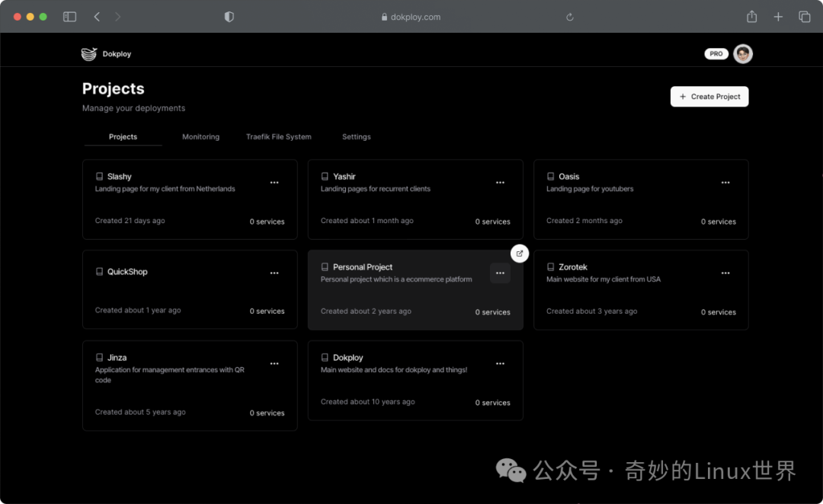Open the Yashir project options menu
The height and width of the screenshot is (504, 823).
pyautogui.click(x=500, y=183)
